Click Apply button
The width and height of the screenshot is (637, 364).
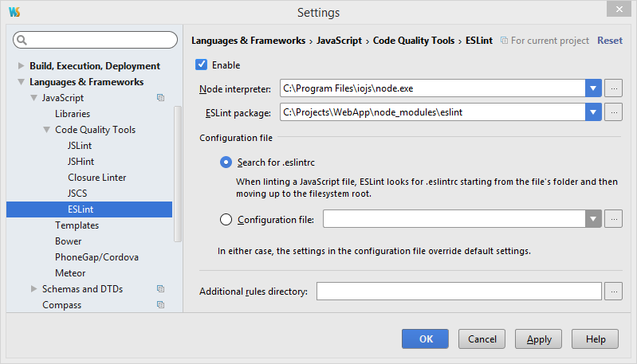539,339
